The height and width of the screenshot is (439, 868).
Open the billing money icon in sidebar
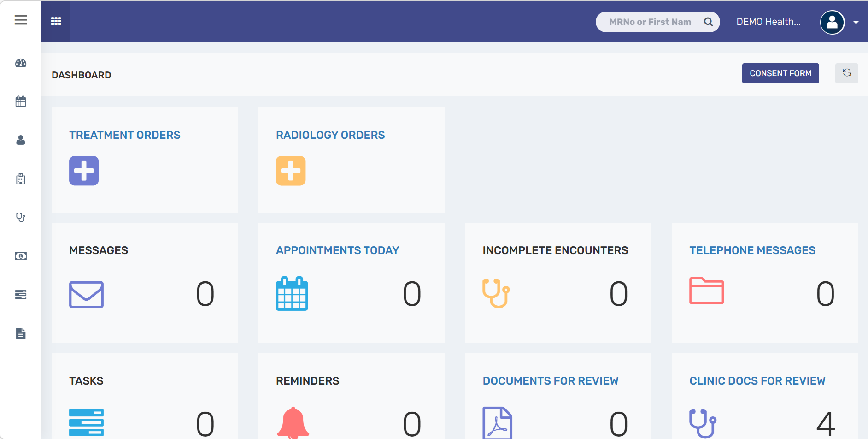(x=21, y=256)
